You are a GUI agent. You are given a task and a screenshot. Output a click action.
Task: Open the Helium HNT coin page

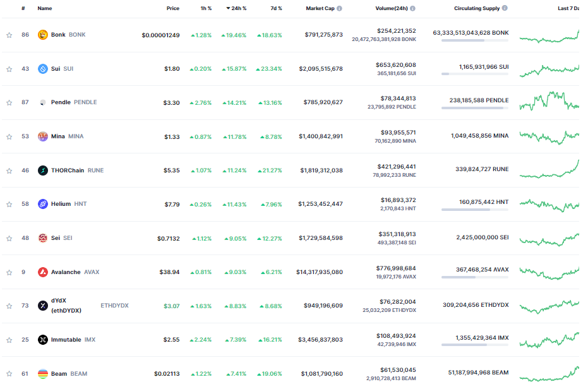click(69, 204)
